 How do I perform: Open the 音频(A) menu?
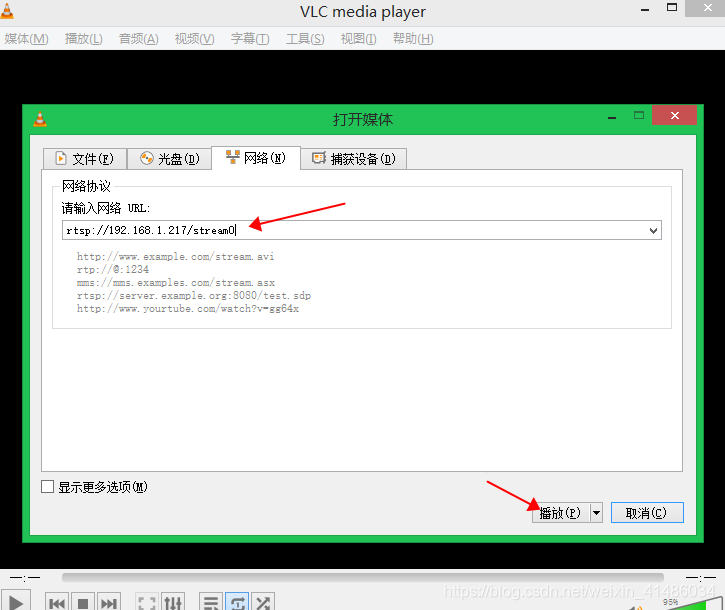click(139, 39)
